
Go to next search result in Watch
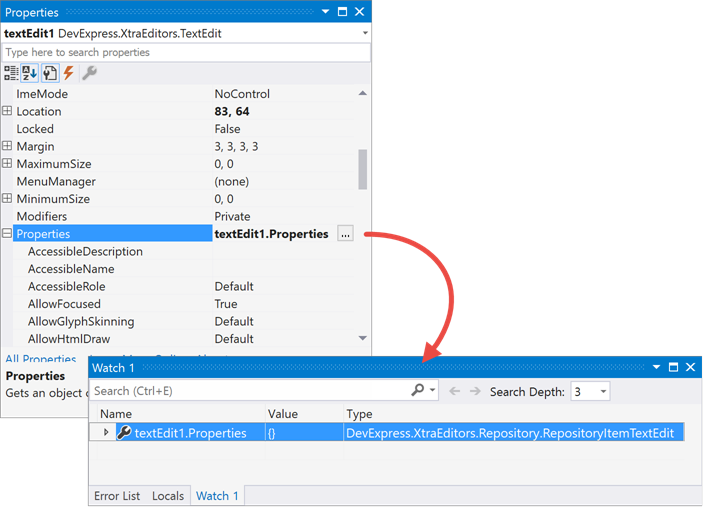475,392
